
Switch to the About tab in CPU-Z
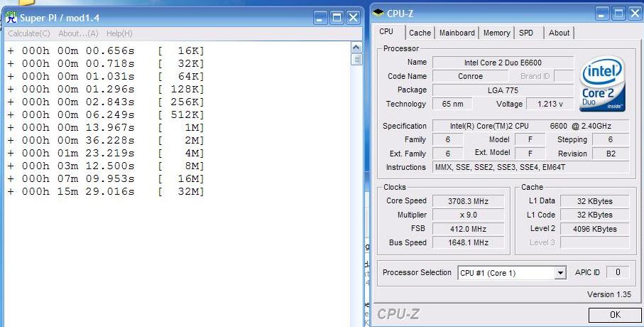(x=559, y=33)
